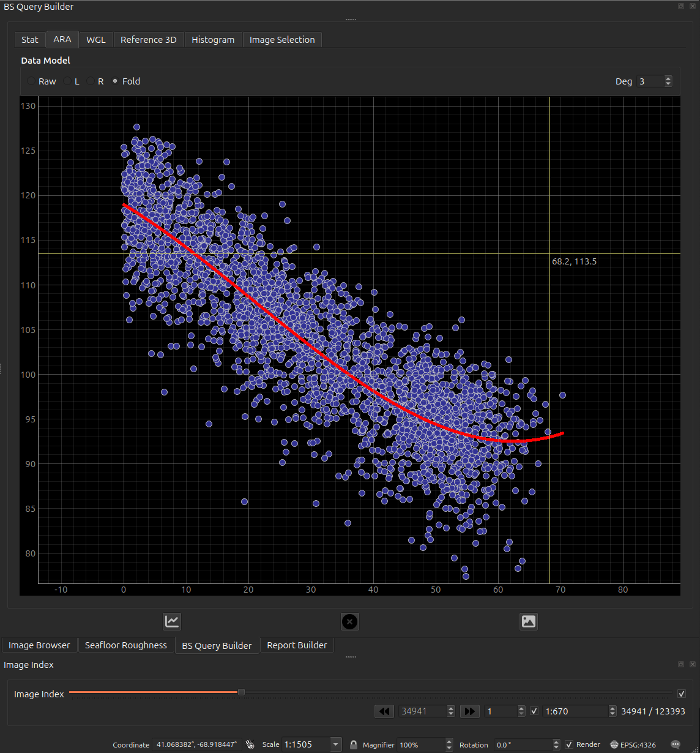Switch to the WGL tab
The image size is (700, 753).
[96, 39]
